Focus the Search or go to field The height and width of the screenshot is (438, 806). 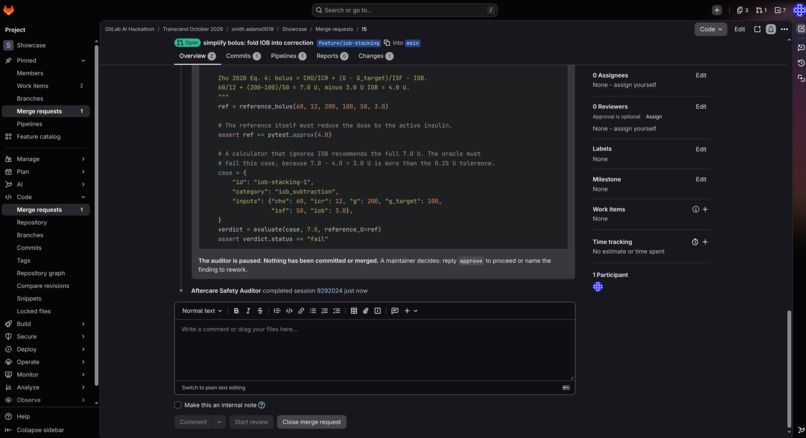405,10
